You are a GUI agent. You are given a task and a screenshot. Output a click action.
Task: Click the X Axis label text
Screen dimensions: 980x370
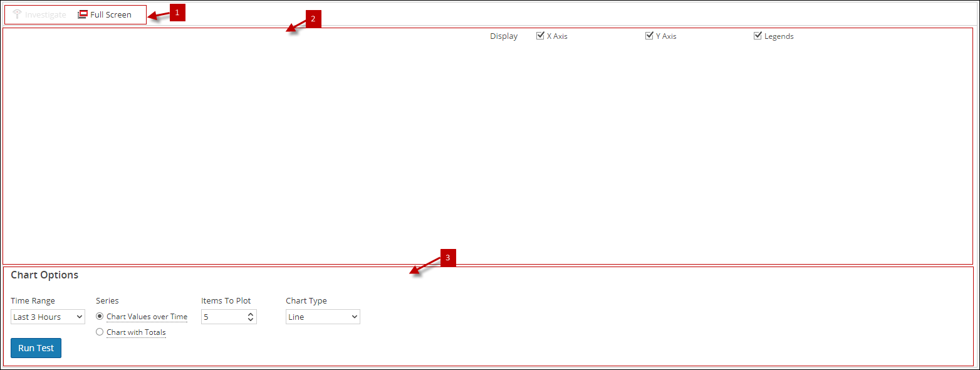(x=557, y=36)
